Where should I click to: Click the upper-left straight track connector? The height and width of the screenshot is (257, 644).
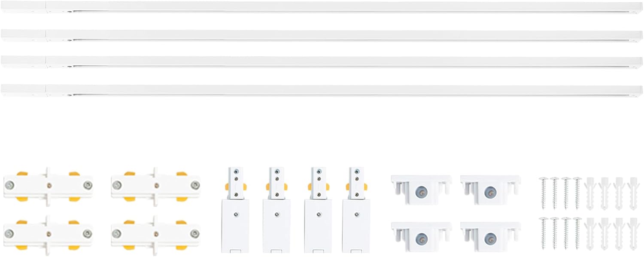pos(48,186)
